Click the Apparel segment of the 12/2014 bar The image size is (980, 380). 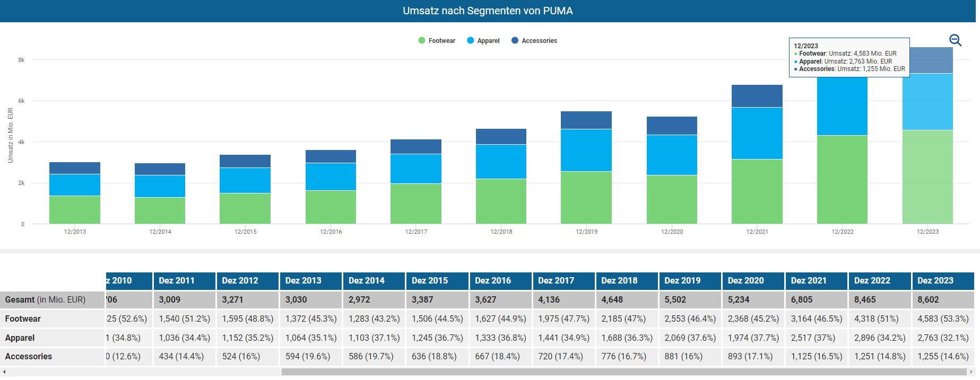click(x=160, y=187)
